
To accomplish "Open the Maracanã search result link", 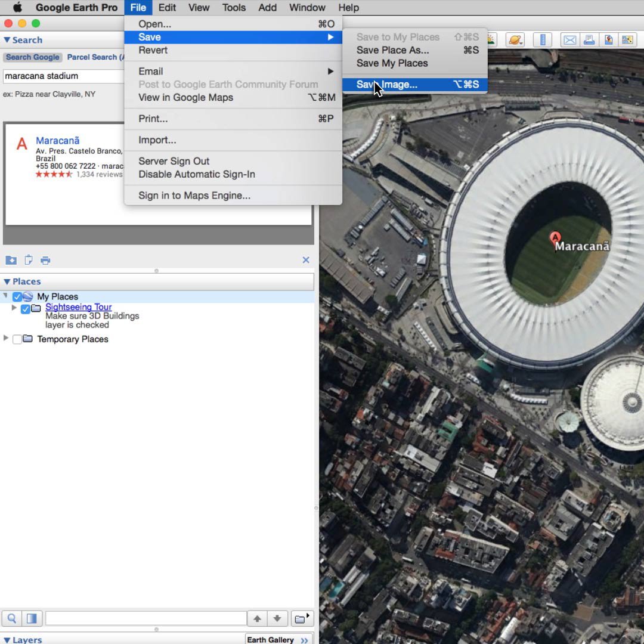I will coord(57,141).
